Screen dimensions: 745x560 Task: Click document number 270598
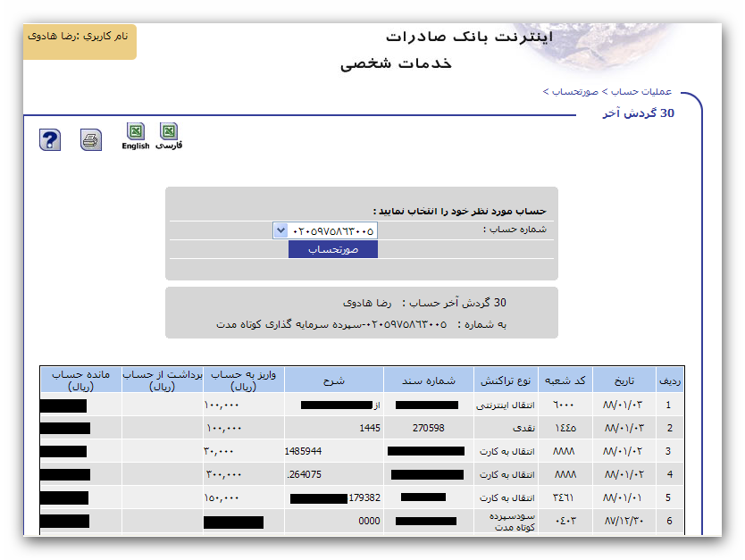(x=429, y=428)
